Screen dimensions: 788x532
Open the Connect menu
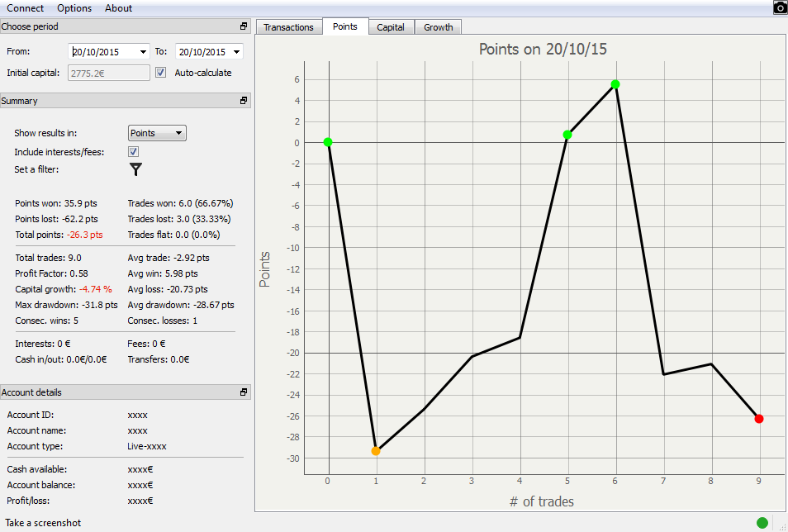point(25,8)
